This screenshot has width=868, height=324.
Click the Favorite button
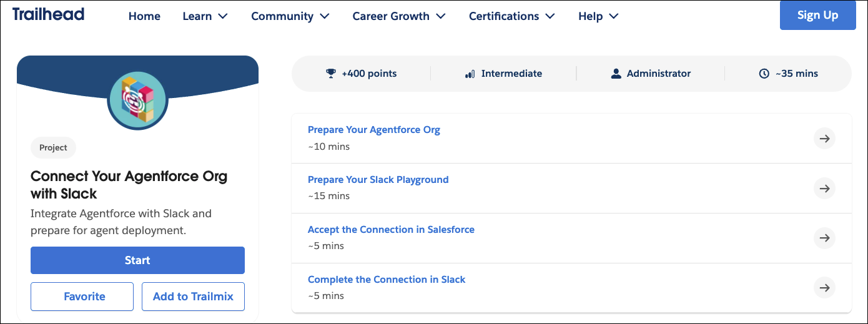82,297
